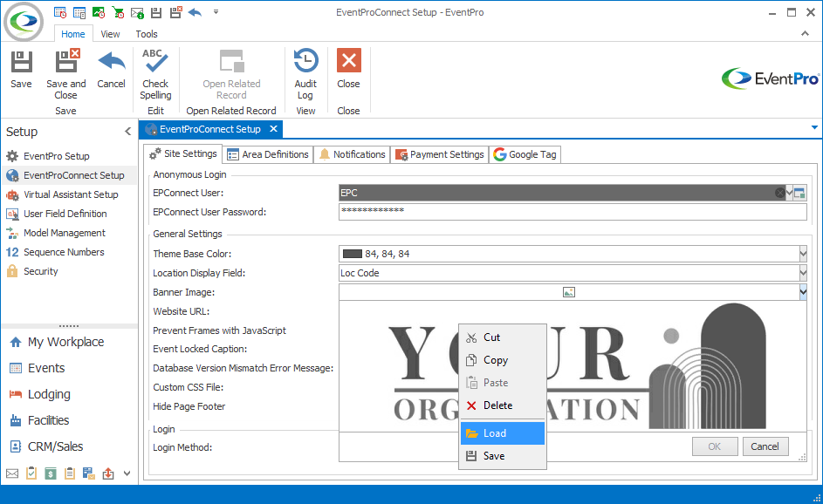Choose Save from the context menu
Image resolution: width=823 pixels, height=504 pixels.
[503, 456]
